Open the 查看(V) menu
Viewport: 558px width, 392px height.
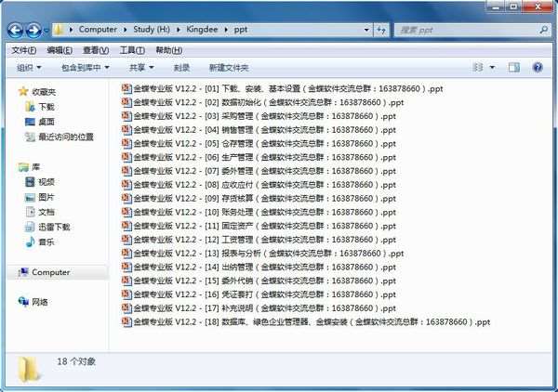click(x=96, y=50)
